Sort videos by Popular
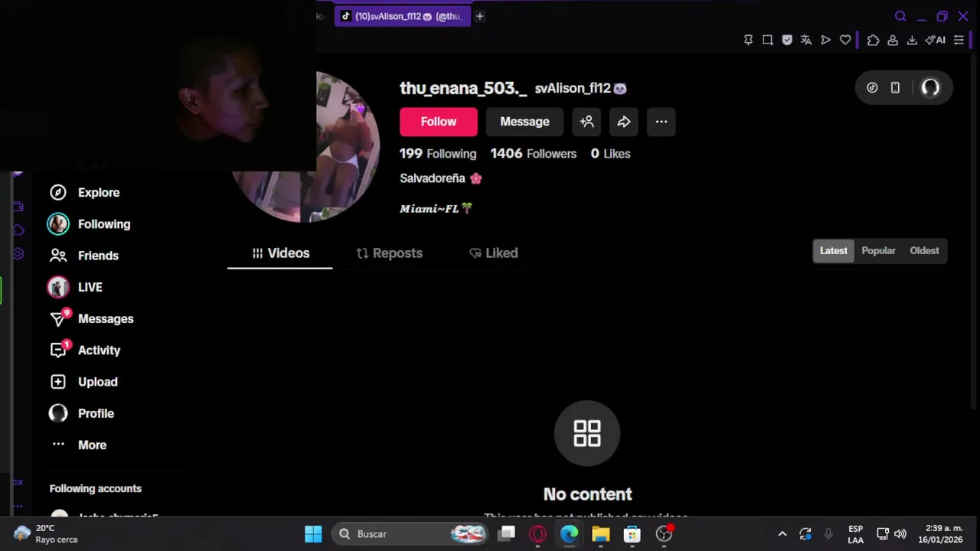Viewport: 980px width, 551px height. tap(878, 251)
